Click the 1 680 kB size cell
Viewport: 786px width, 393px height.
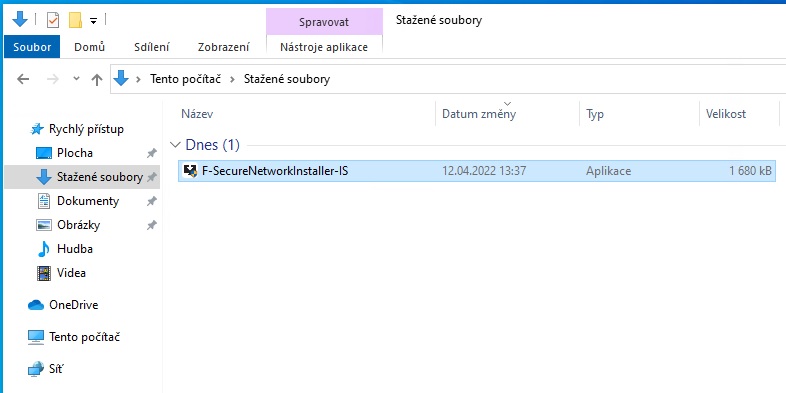pos(750,171)
